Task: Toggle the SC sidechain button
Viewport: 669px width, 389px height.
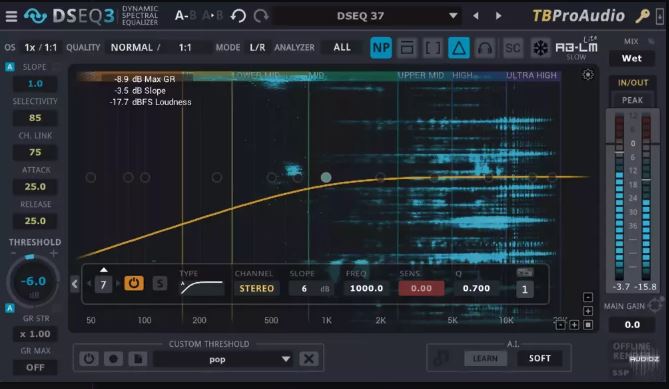Action: click(x=512, y=48)
